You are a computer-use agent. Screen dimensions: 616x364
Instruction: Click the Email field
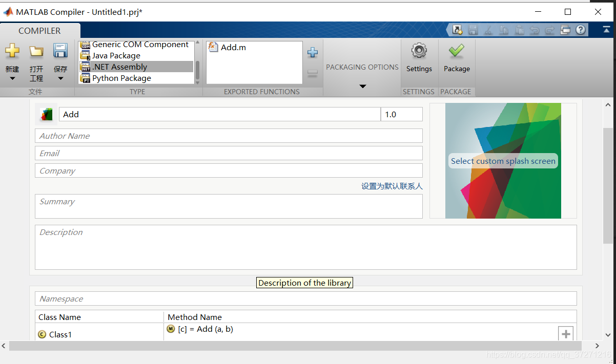tap(229, 153)
